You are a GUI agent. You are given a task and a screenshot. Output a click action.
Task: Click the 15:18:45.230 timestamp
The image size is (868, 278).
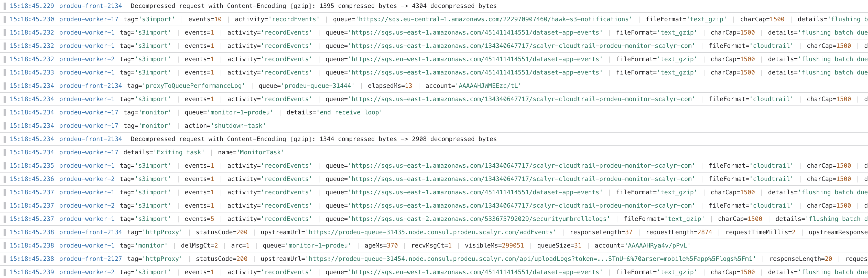pyautogui.click(x=32, y=19)
